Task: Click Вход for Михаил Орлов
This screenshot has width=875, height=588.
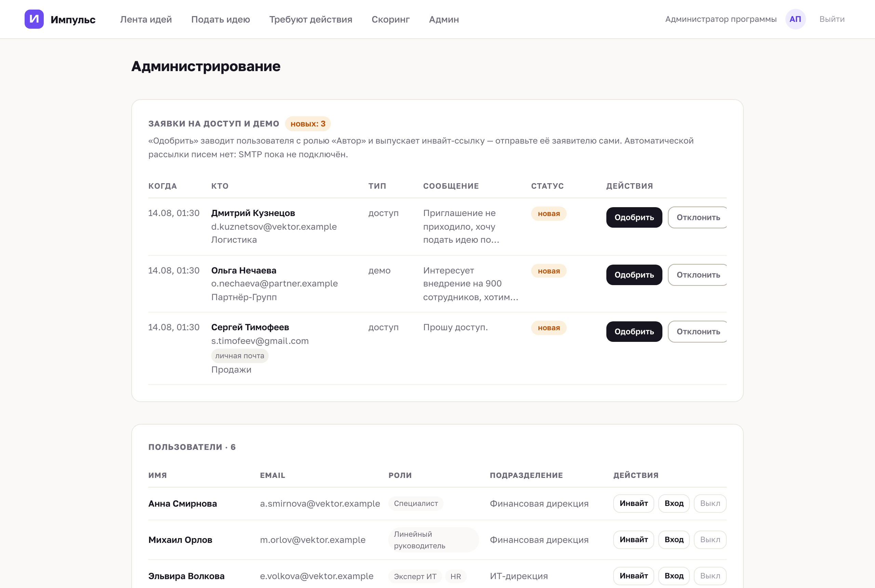Action: coord(674,539)
